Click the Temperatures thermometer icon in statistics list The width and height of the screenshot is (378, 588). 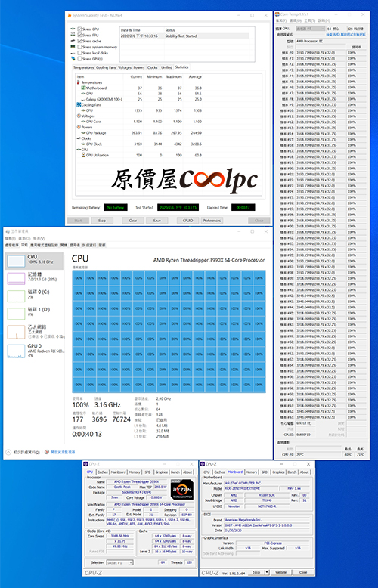(79, 82)
